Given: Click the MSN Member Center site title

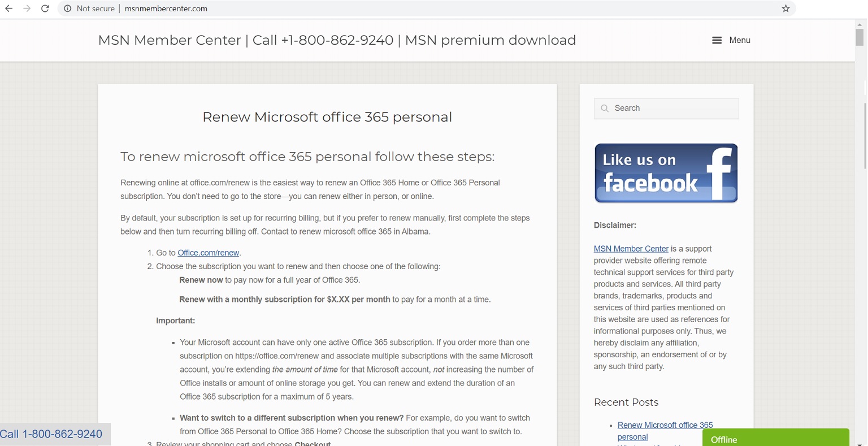Looking at the screenshot, I should click(x=337, y=40).
